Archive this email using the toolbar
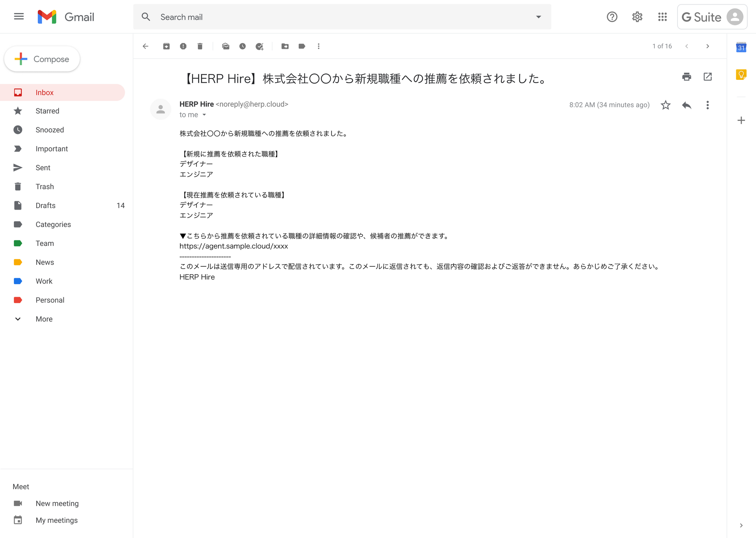 pyautogui.click(x=166, y=46)
